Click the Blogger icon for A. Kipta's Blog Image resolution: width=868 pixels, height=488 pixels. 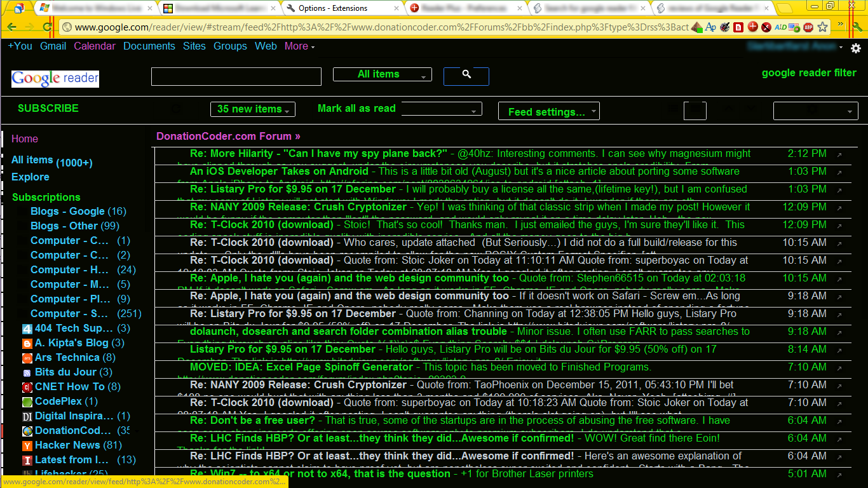[27, 344]
